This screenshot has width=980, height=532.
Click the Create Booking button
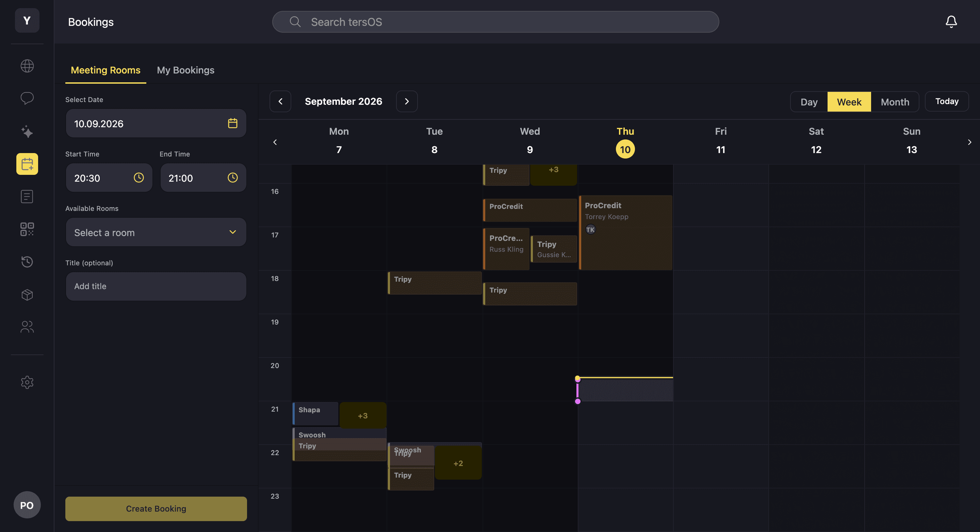pos(156,509)
